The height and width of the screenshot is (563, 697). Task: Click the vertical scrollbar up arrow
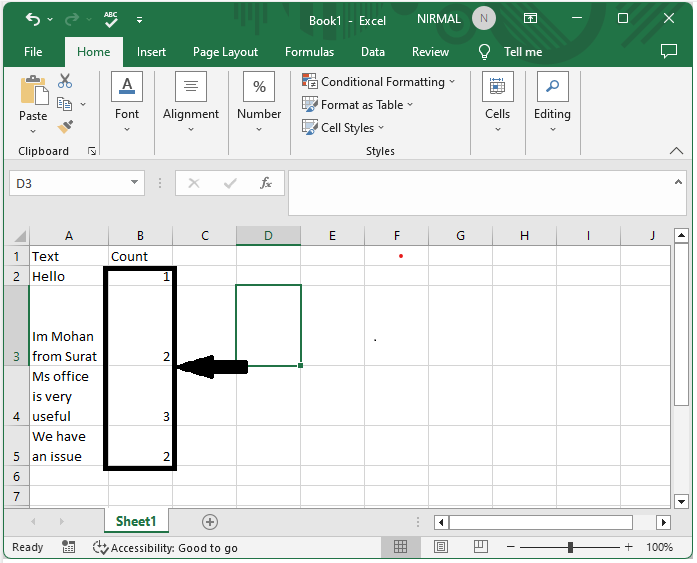point(681,236)
